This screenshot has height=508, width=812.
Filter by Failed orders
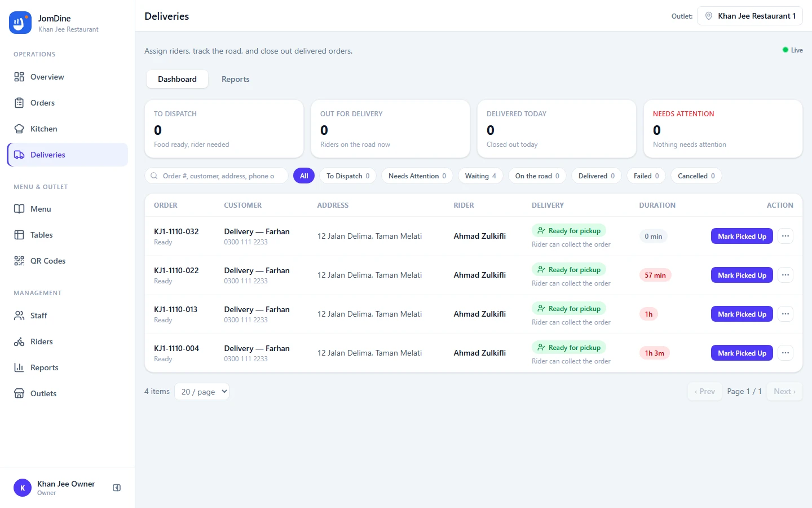[x=646, y=176]
